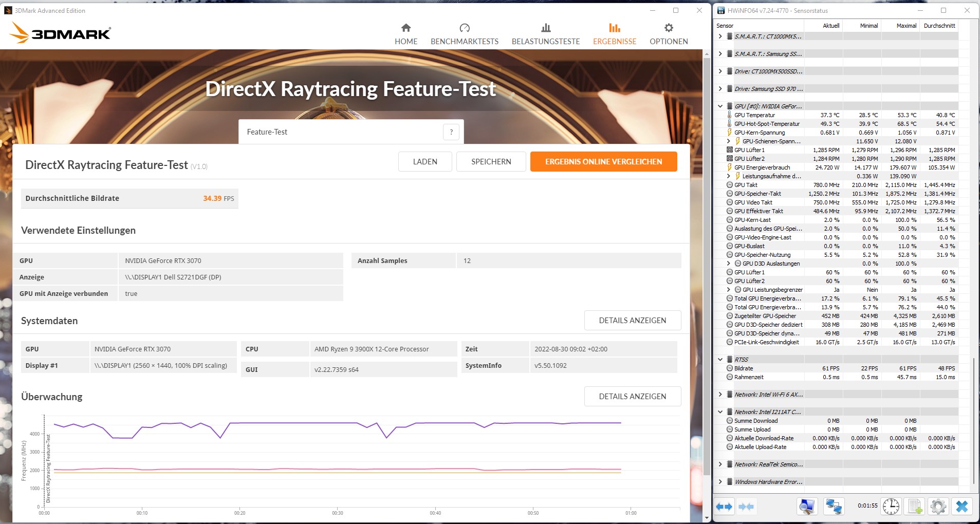This screenshot has height=524, width=980.
Task: Click the 0:01:55 elapsed timer in HWiNFO
Action: pos(867,506)
